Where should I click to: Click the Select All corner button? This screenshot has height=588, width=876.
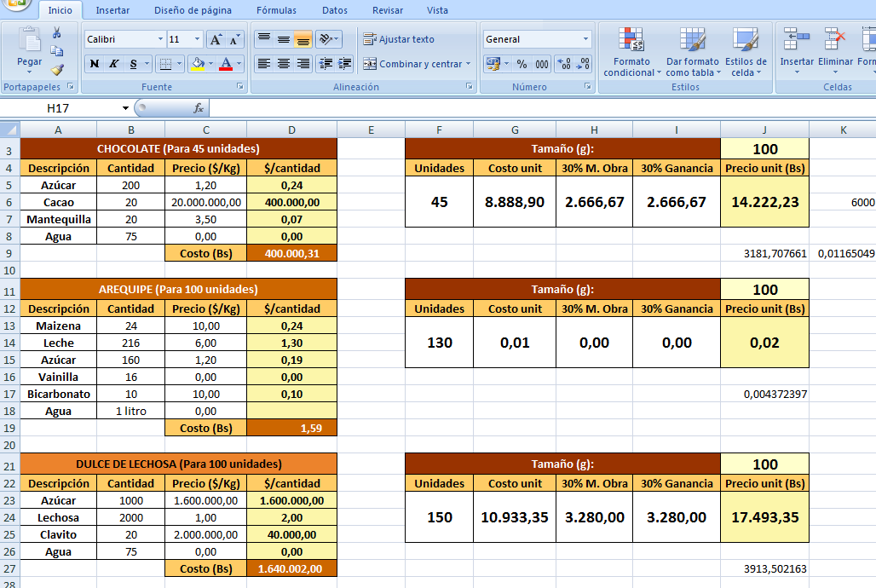tap(9, 130)
